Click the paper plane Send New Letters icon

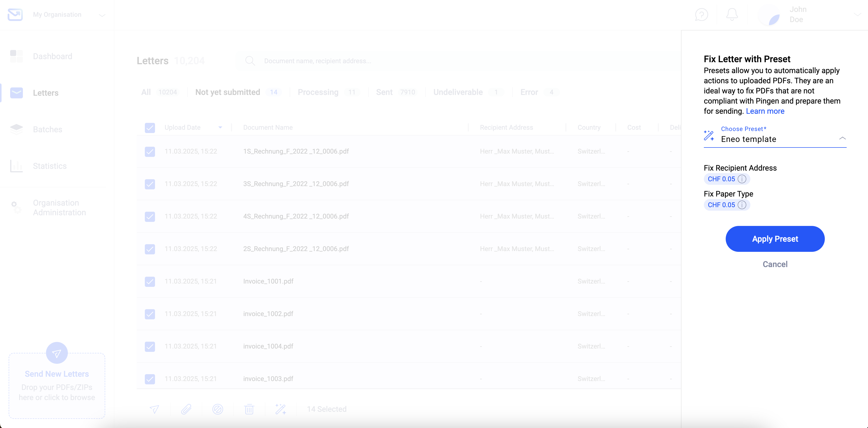coord(57,353)
